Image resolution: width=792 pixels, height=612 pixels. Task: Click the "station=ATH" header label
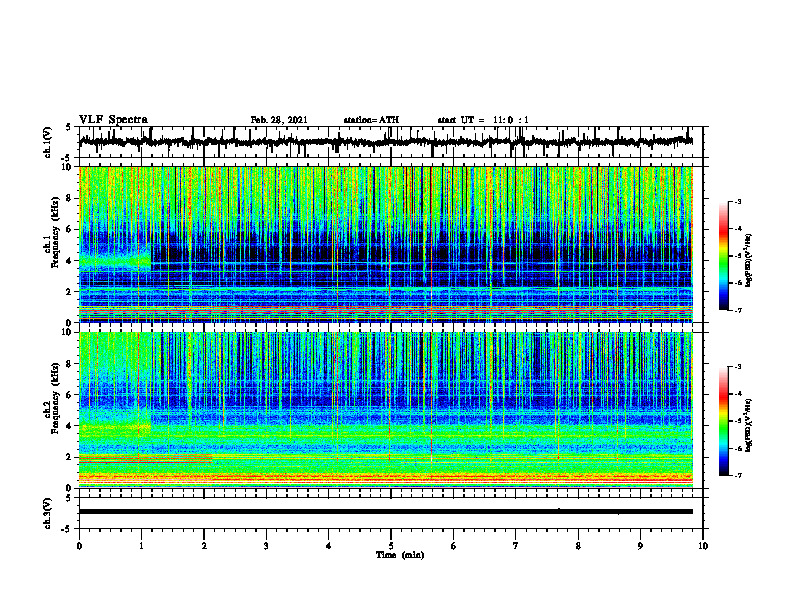click(371, 120)
